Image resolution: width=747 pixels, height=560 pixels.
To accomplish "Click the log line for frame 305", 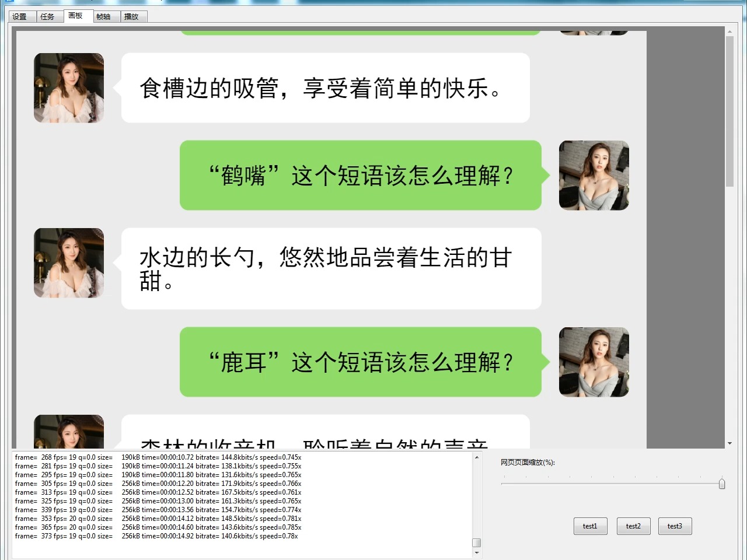I will [158, 484].
